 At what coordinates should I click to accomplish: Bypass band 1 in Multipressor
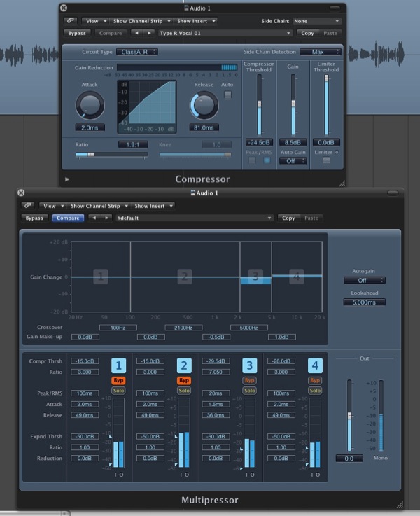118,380
